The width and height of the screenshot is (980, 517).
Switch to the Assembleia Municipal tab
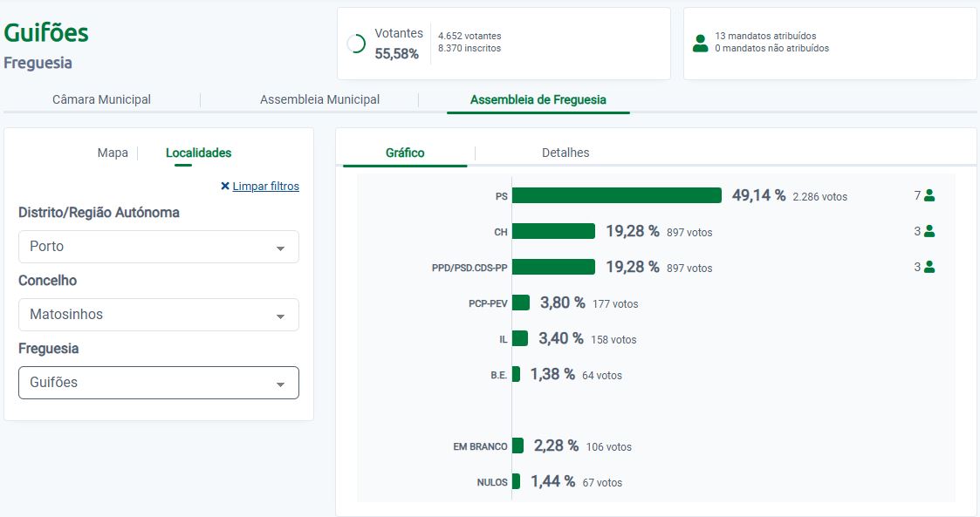point(319,99)
